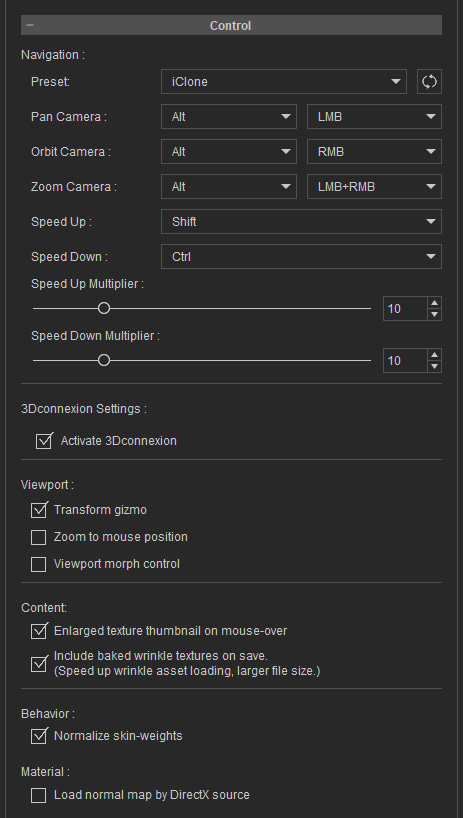463x818 pixels.
Task: Open Orbit Camera modifier key dropdown
Action: (x=229, y=152)
